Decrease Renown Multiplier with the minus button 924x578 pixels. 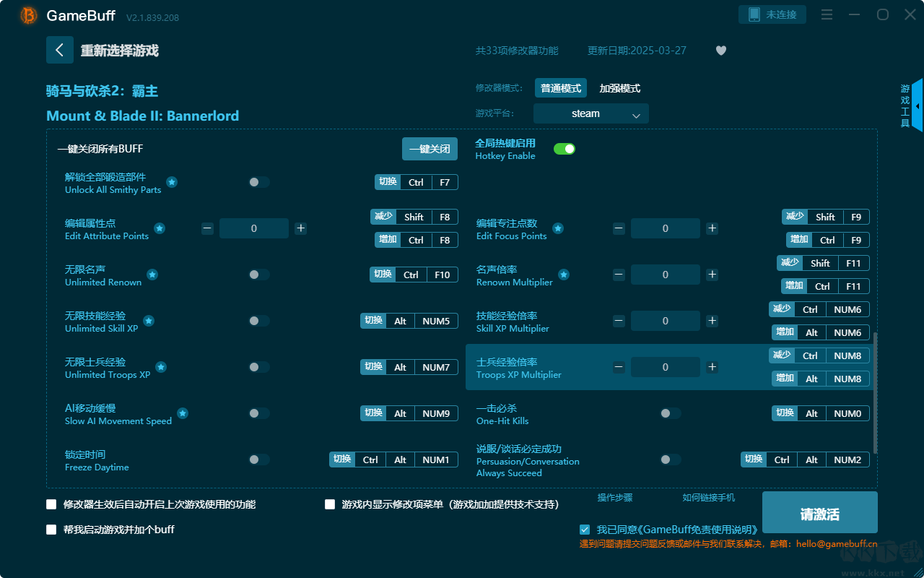coord(619,275)
